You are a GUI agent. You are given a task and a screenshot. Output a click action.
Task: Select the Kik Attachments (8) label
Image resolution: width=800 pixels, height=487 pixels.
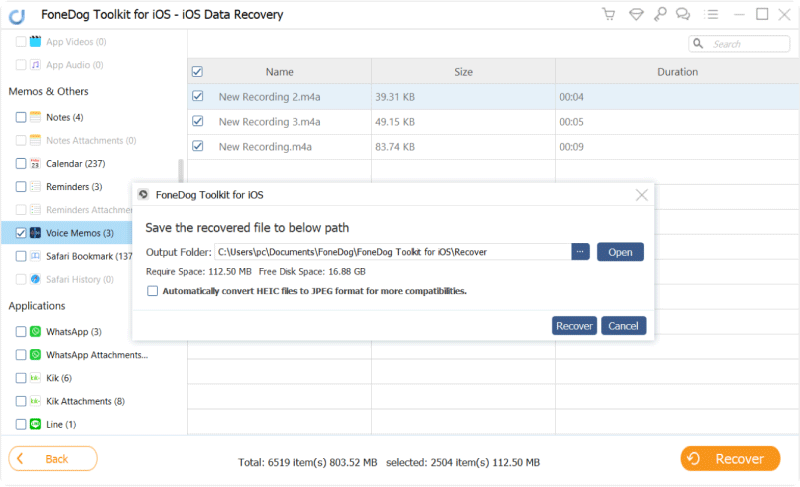[85, 401]
